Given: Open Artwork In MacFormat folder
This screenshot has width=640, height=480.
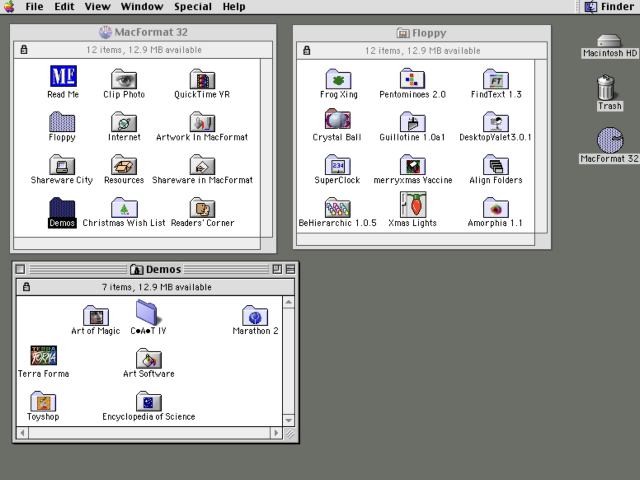Looking at the screenshot, I should click(x=202, y=122).
